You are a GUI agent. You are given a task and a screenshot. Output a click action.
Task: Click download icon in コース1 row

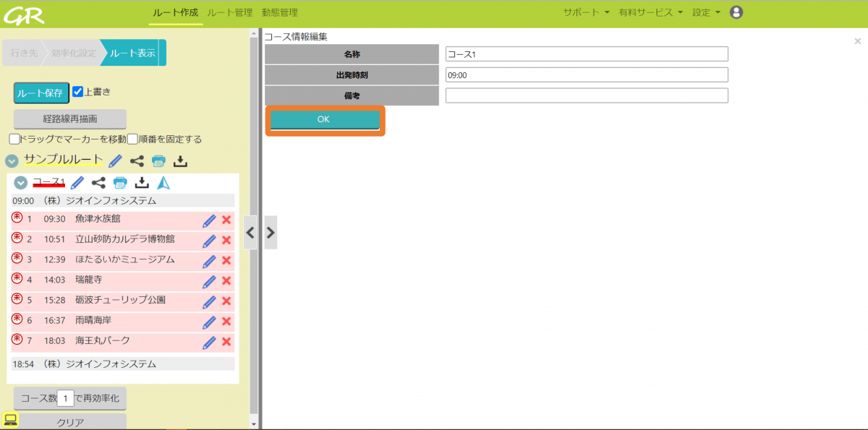coord(142,183)
